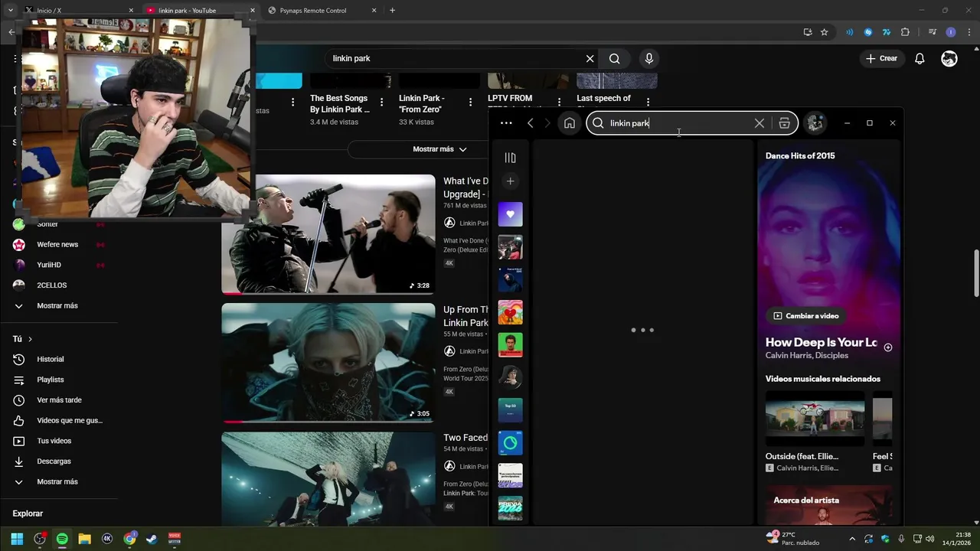Viewport: 980px width, 551px height.
Task: Open the Spotify three-dots menu
Action: [x=506, y=123]
